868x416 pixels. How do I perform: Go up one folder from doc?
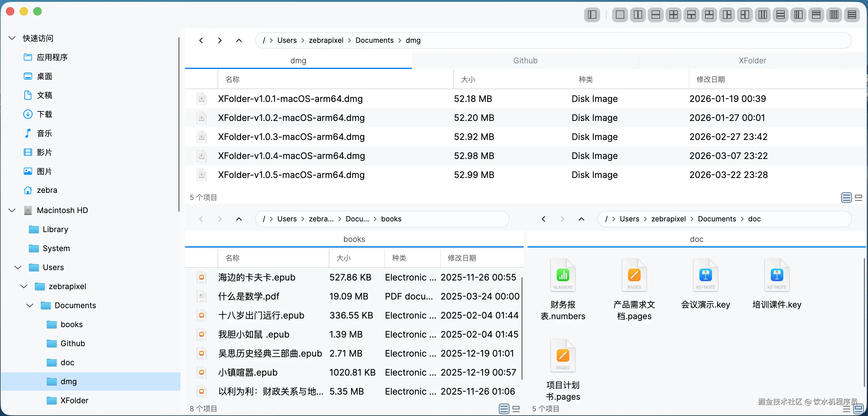[581, 219]
